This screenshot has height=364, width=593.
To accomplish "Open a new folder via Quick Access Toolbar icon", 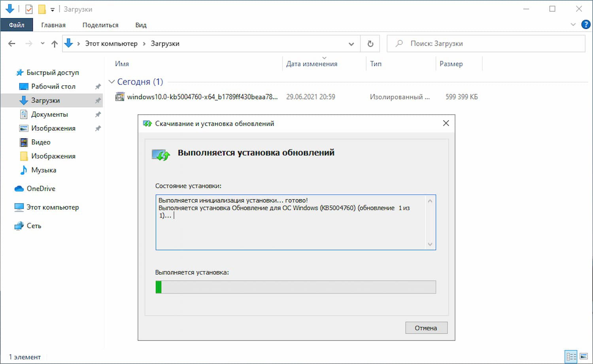I will pos(41,9).
